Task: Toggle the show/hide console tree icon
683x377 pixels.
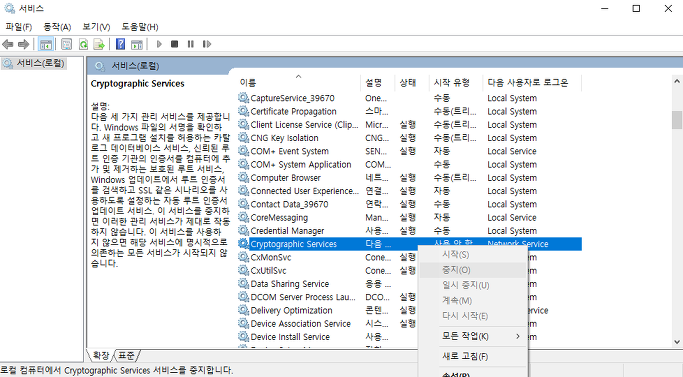Action: point(45,44)
